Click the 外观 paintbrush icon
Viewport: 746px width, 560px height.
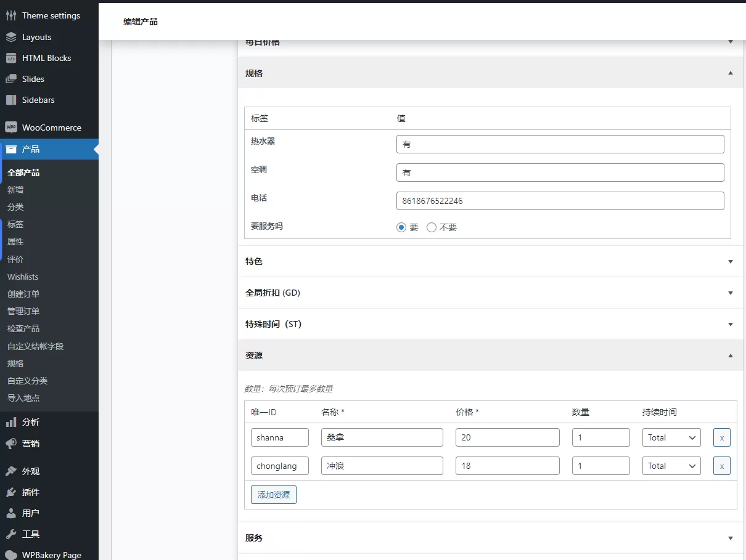pyautogui.click(x=11, y=471)
